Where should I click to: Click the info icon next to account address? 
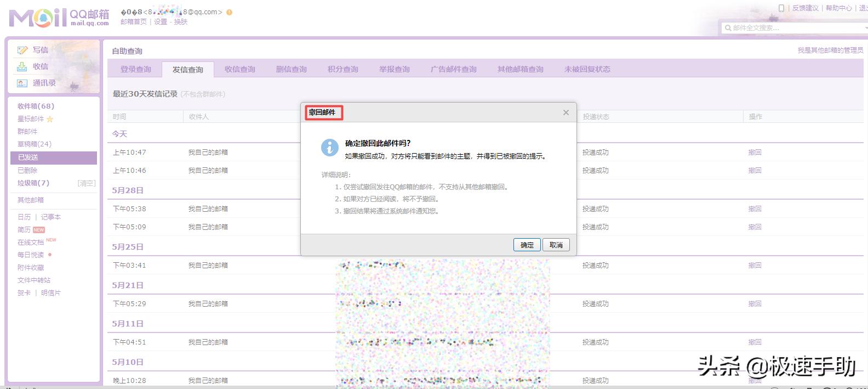[229, 12]
